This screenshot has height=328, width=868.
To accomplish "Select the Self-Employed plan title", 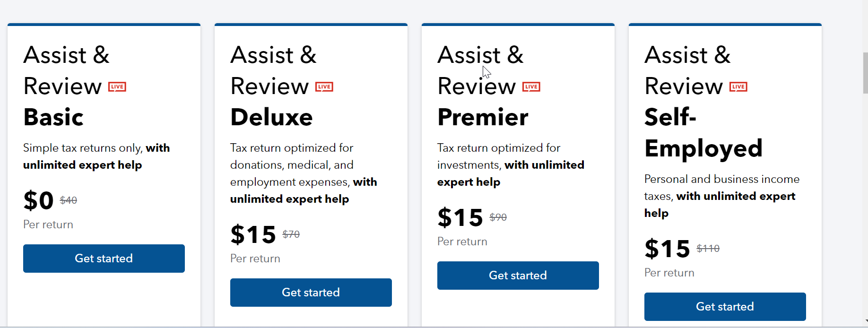I will (x=703, y=133).
